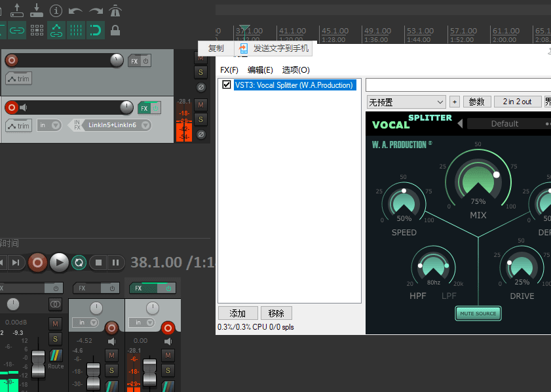The width and height of the screenshot is (551, 392).
Task: Click the DRIVE knob showing 25%
Action: tap(522, 267)
